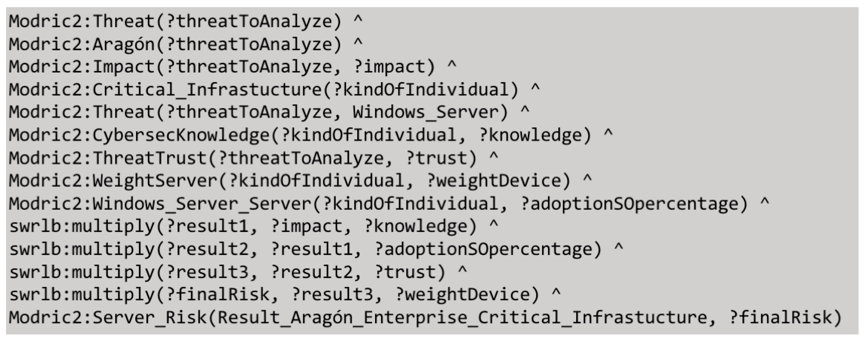This screenshot has height=338, width=868.
Task: Click the first line's Threat predicate name
Action: point(123,21)
